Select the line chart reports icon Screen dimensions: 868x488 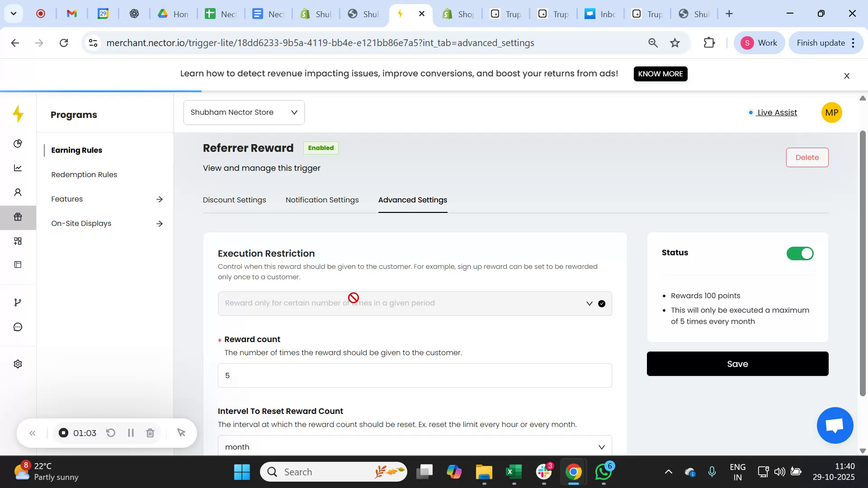(18, 168)
